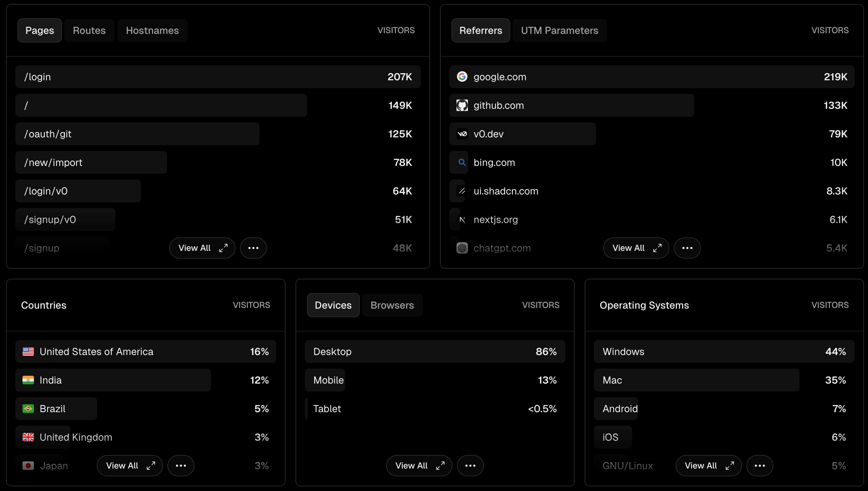Select the Browsers tab

pos(392,305)
